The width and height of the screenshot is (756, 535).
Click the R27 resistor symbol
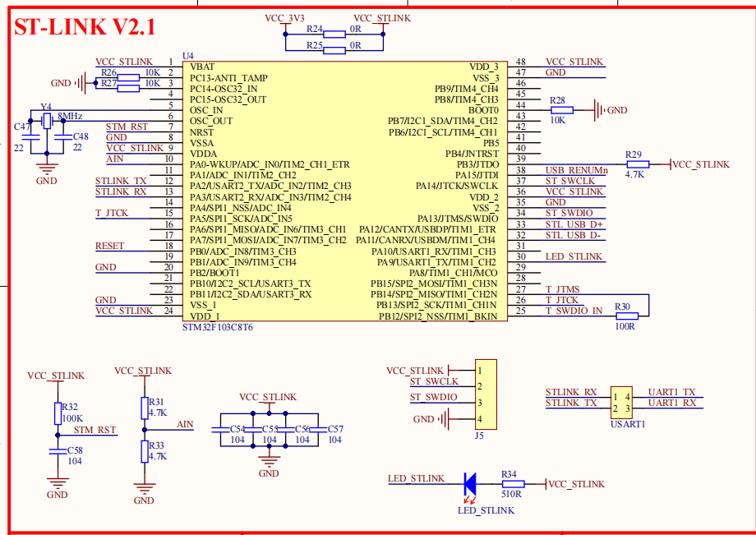[128, 88]
